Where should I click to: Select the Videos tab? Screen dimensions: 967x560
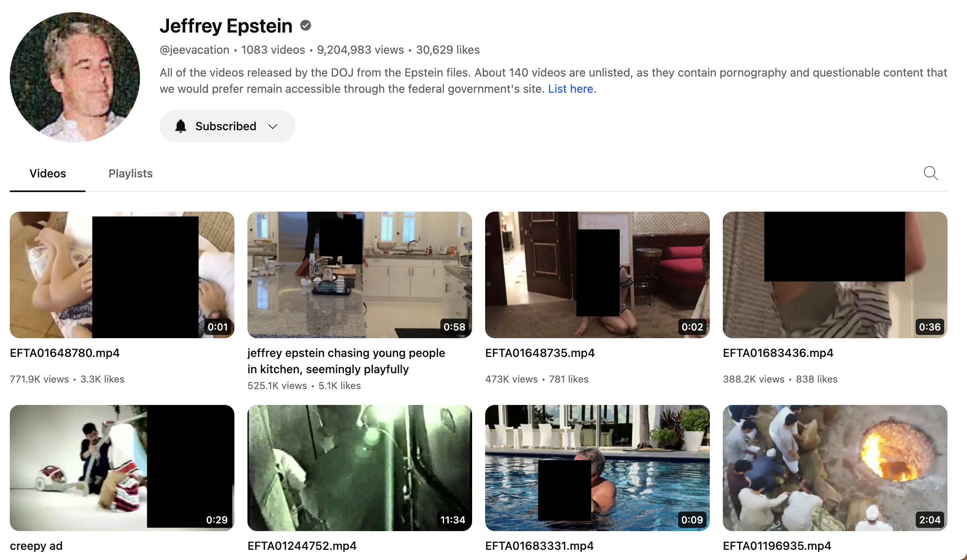point(48,173)
